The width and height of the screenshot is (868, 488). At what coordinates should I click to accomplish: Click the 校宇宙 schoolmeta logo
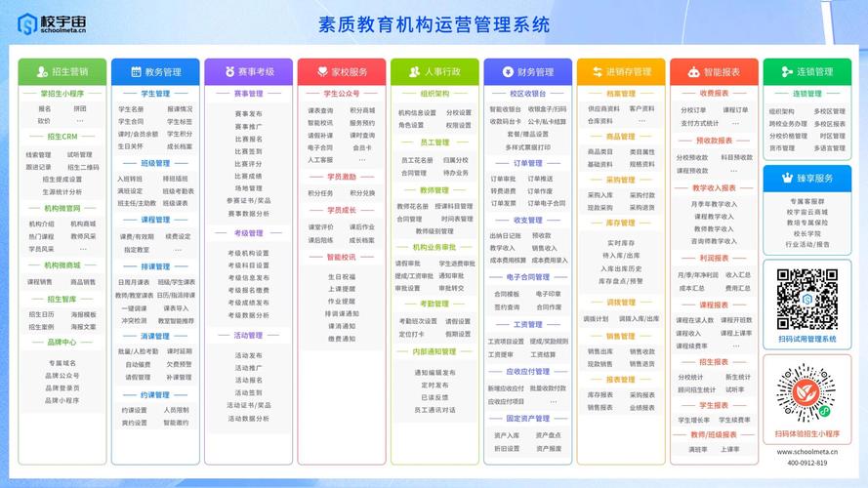52,23
